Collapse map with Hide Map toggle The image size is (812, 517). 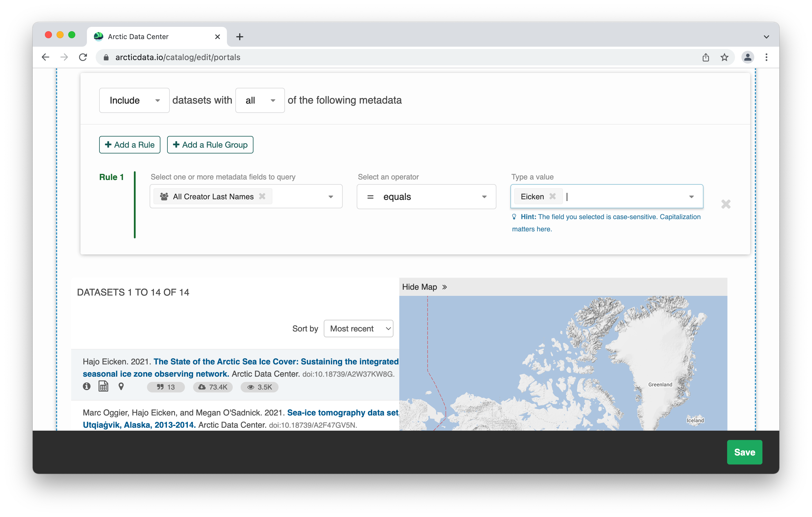click(424, 287)
